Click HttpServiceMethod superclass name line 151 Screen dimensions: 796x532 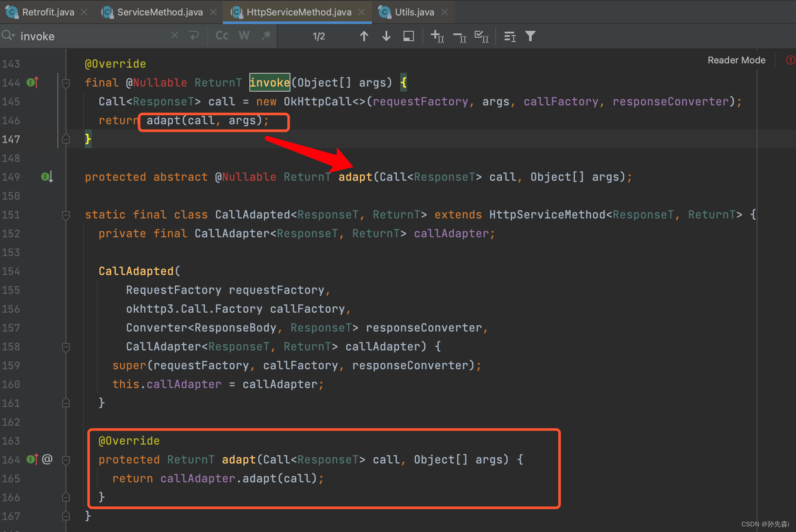(547, 215)
